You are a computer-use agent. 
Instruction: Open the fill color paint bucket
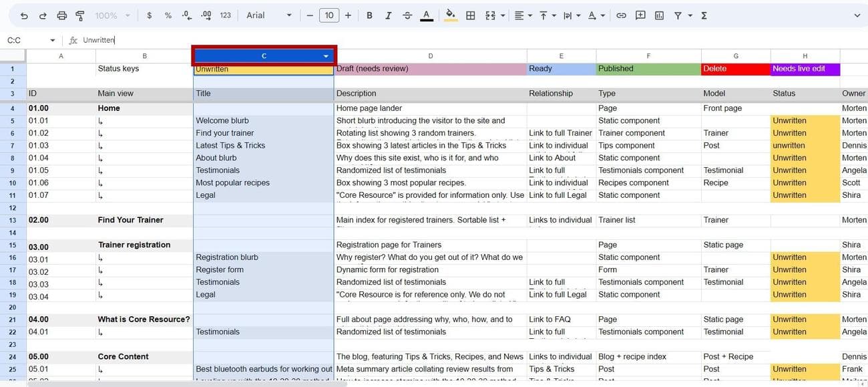pos(451,15)
